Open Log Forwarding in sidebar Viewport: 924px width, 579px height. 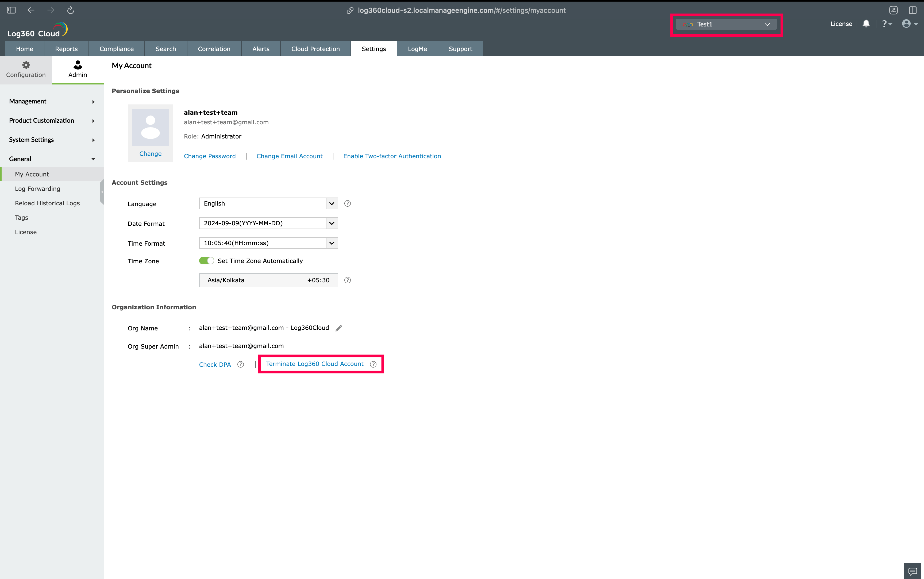point(37,189)
